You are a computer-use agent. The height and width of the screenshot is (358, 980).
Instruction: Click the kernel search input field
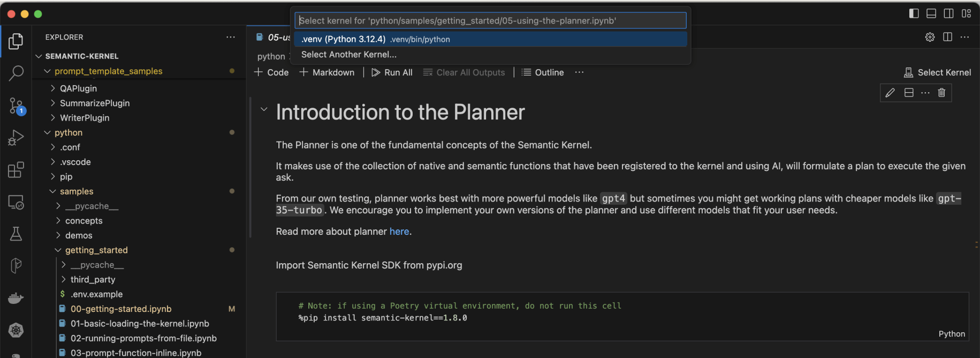pyautogui.click(x=490, y=20)
